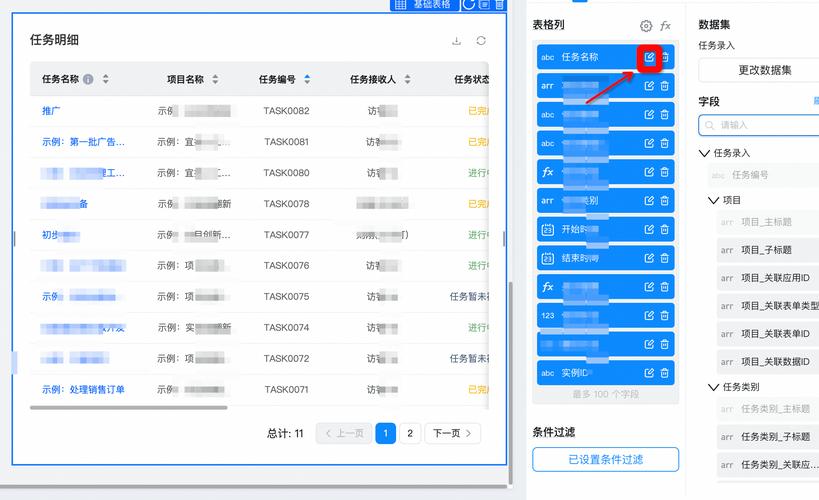819x500 pixels.
Task: Collapse the 任务录入 tree node
Action: pyautogui.click(x=705, y=153)
